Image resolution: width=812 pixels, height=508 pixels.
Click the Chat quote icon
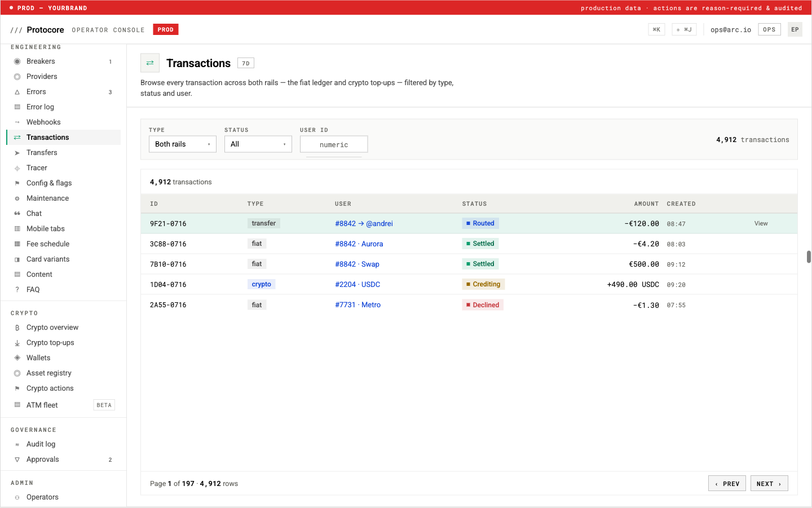[17, 214]
